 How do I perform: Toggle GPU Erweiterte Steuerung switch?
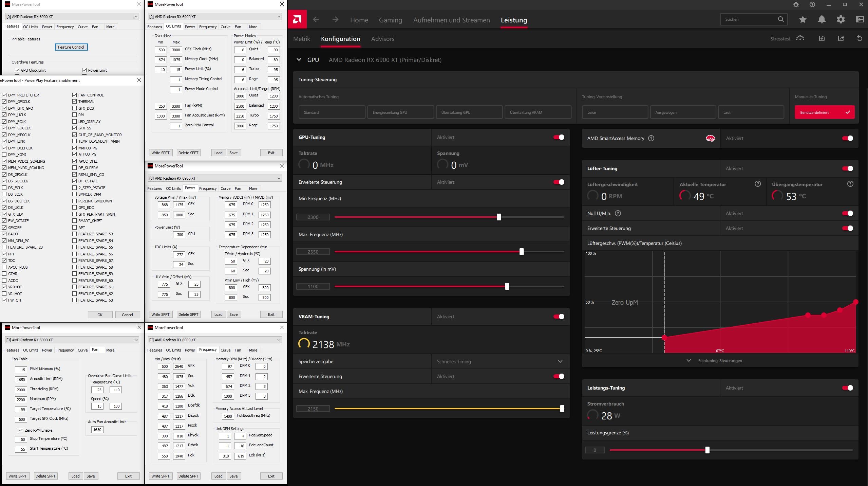(x=559, y=182)
